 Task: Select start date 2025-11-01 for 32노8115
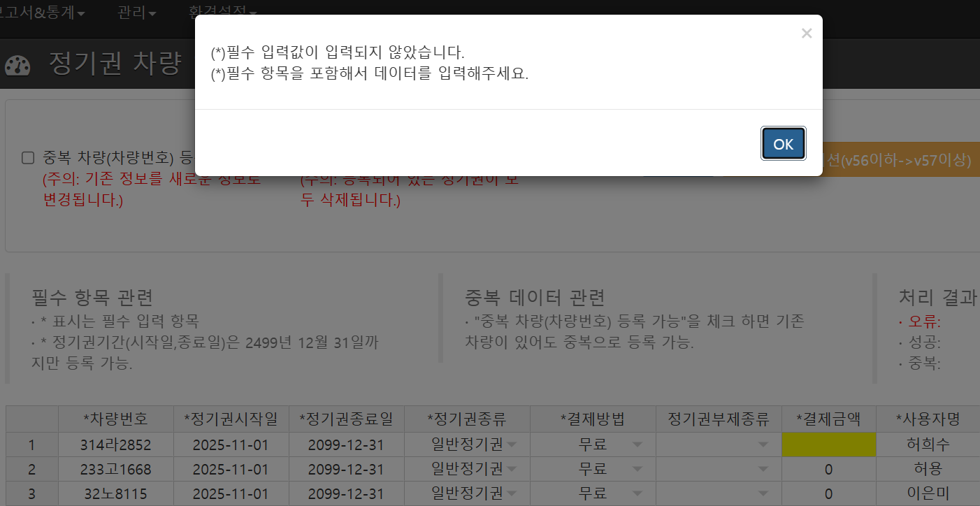231,493
